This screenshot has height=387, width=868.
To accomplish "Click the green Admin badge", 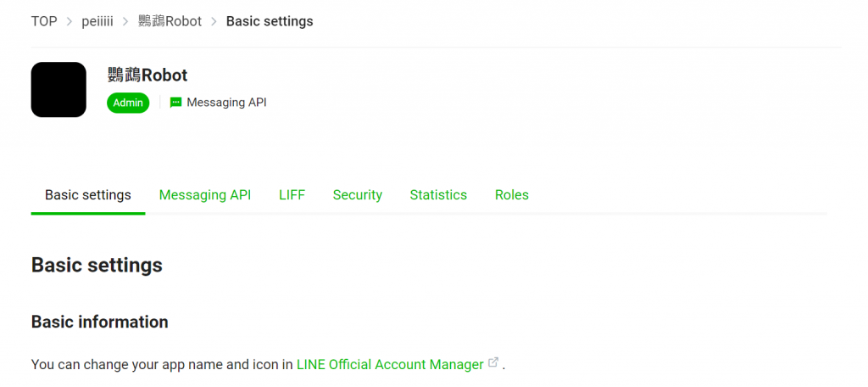I will [128, 103].
